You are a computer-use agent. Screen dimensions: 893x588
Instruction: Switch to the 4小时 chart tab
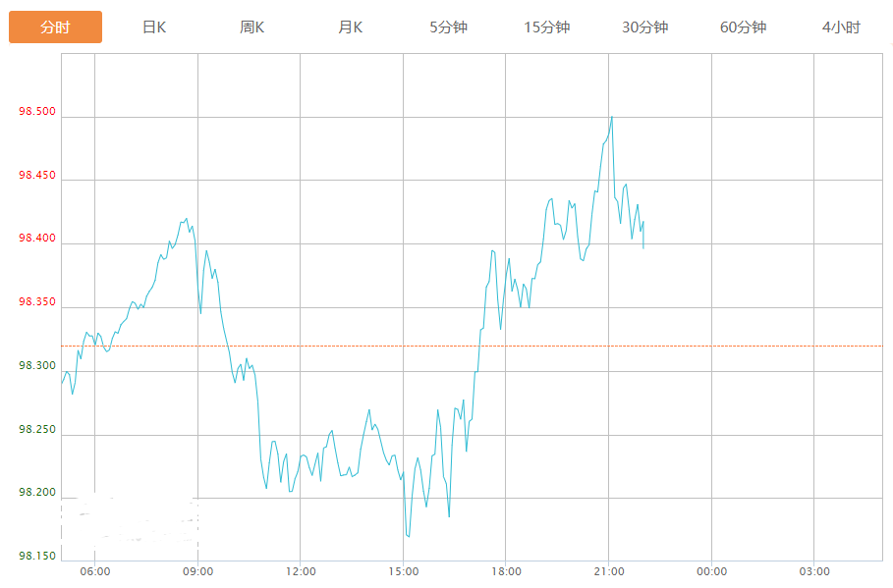841,27
